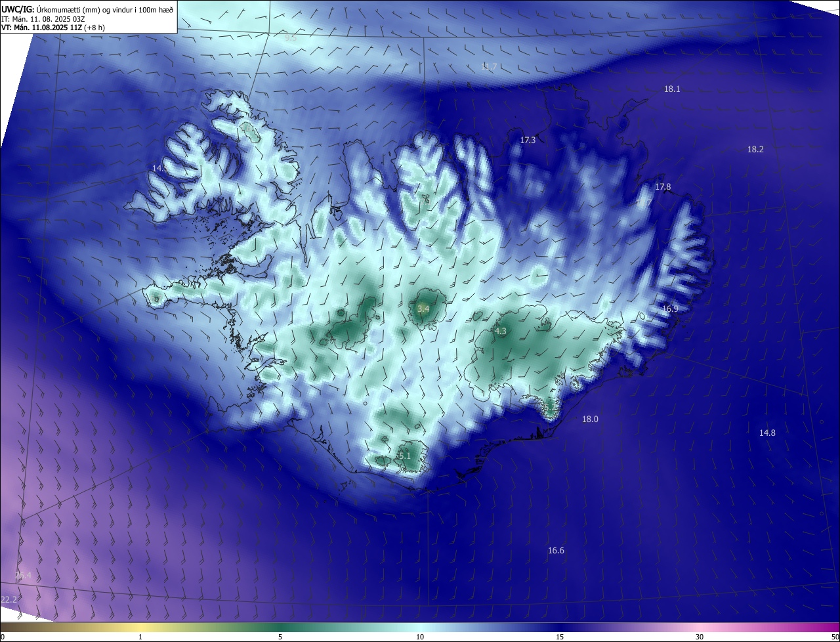Click the 5.1 value on the southern glacier

404,456
